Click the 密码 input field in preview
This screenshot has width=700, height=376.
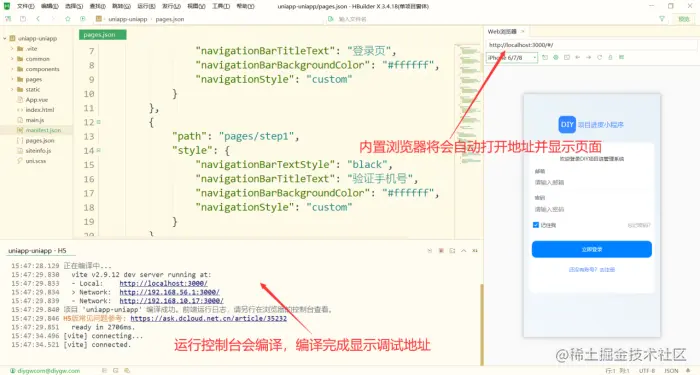coord(592,209)
